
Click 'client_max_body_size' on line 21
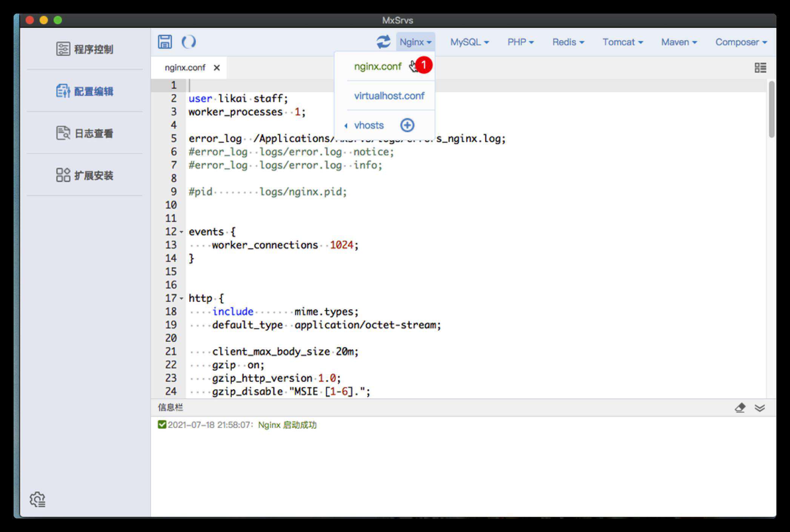tap(271, 352)
